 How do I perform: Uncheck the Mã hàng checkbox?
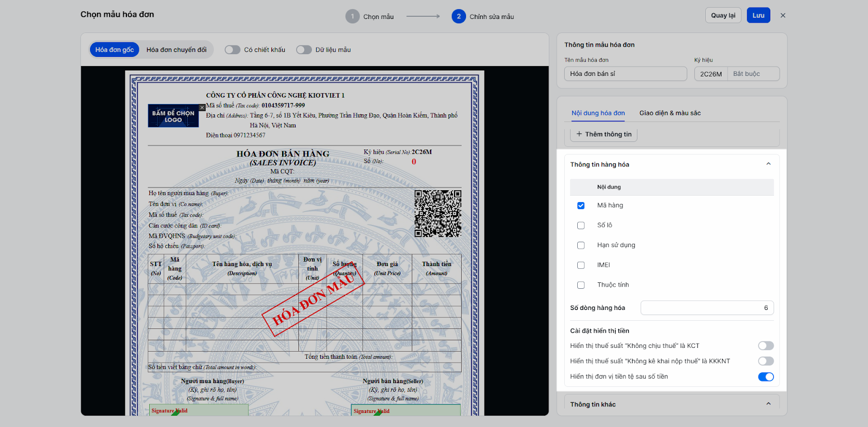pos(581,205)
